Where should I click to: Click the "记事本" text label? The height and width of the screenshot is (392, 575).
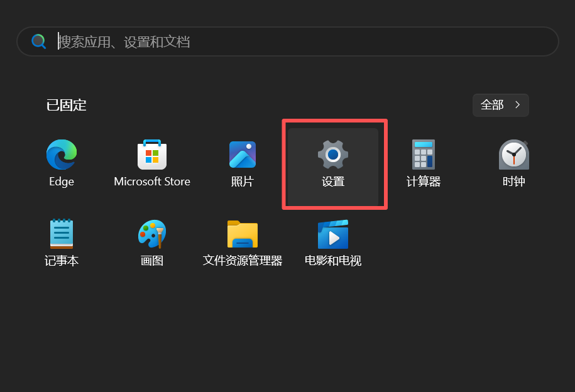click(x=62, y=261)
